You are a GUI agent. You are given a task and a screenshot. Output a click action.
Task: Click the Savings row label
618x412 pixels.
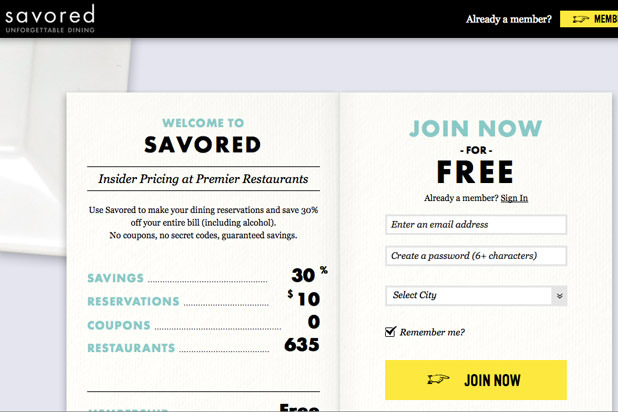point(116,278)
